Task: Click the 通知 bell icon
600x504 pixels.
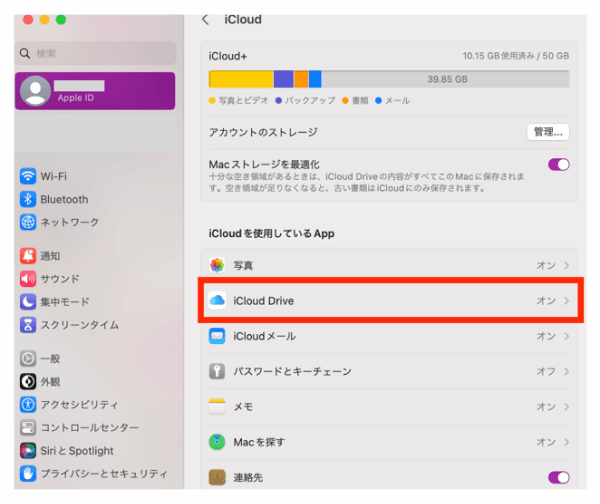Action: (28, 256)
